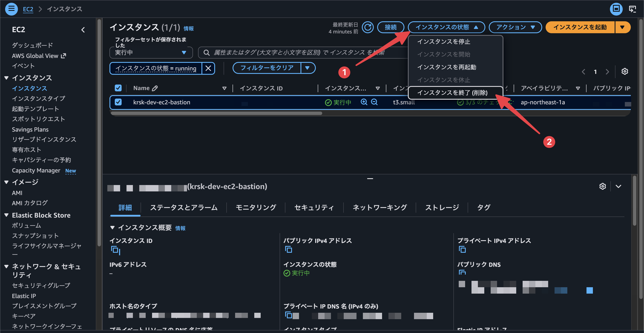Open the info link beside Instance summary

click(180, 228)
